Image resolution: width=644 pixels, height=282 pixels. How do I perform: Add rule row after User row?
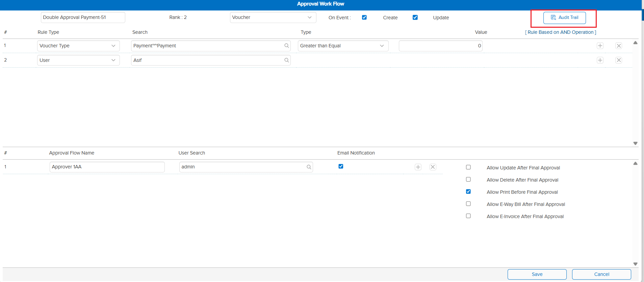click(600, 60)
